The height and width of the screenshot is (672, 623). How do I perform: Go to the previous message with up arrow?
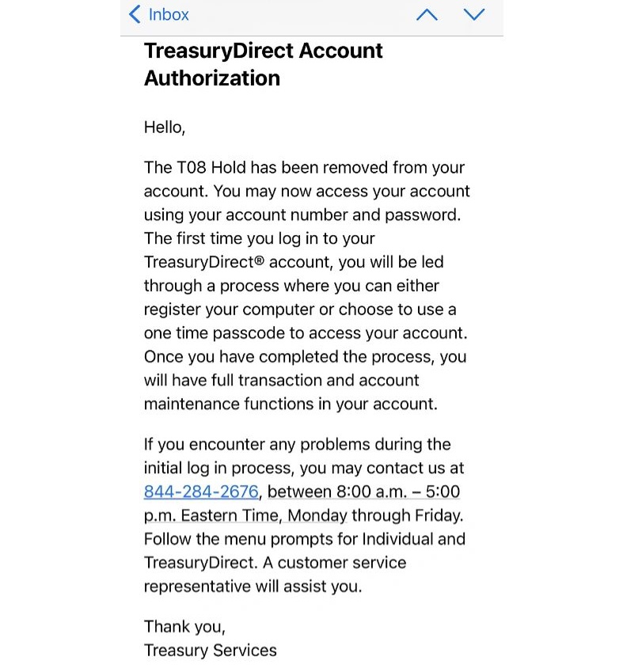[427, 15]
